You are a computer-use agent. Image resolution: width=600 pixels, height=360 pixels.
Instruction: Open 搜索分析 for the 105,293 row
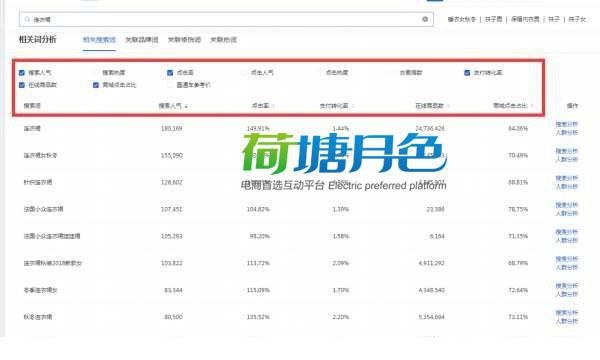567,232
